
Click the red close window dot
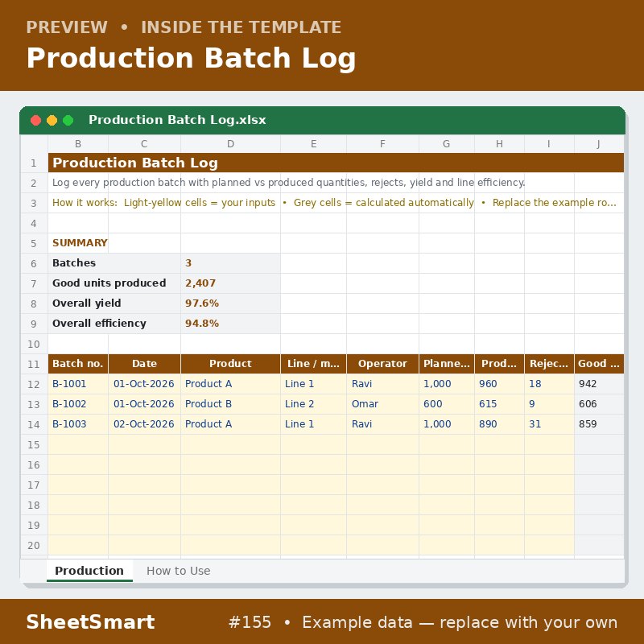[x=35, y=120]
